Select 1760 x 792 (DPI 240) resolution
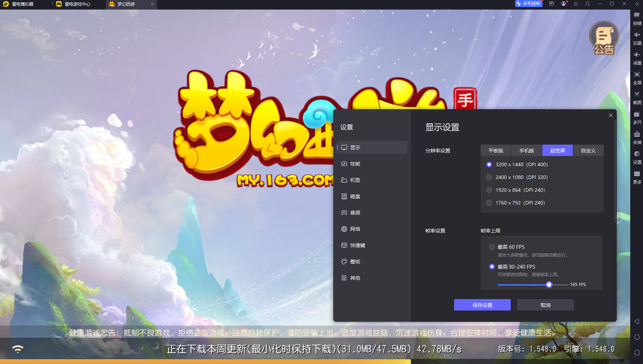Screen dimensions: 643x364 (516, 203)
